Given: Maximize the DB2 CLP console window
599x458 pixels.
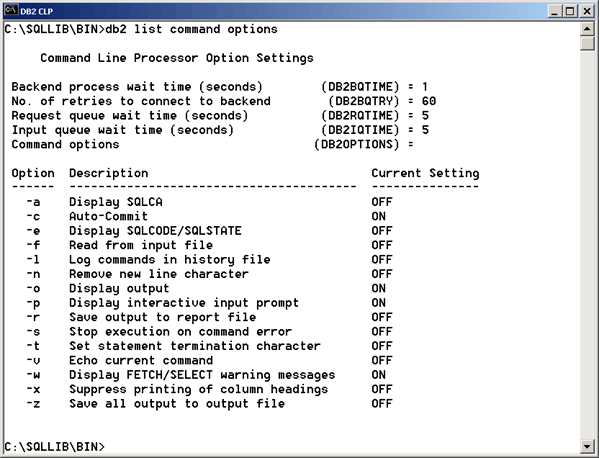Looking at the screenshot, I should coord(570,11).
